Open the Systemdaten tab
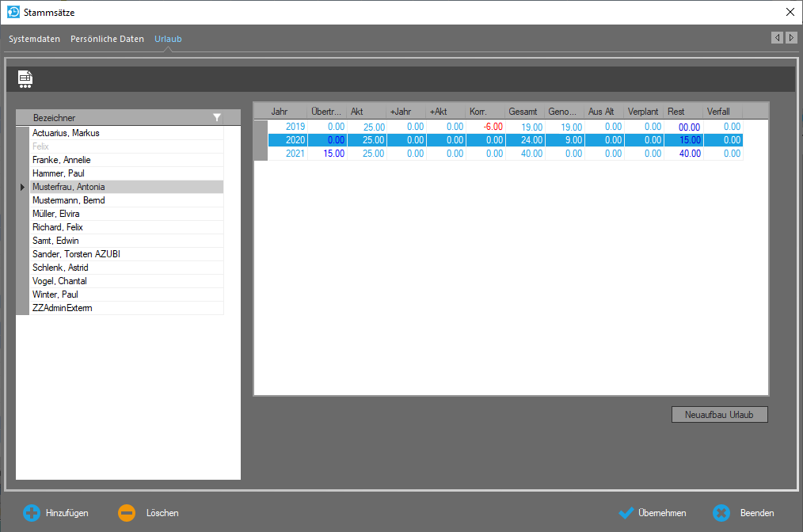 tap(34, 39)
